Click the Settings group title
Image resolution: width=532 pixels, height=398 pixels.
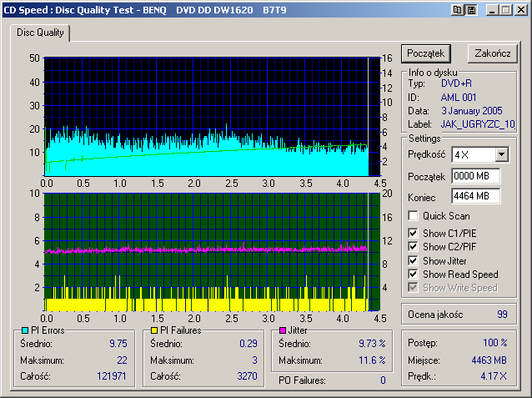424,139
